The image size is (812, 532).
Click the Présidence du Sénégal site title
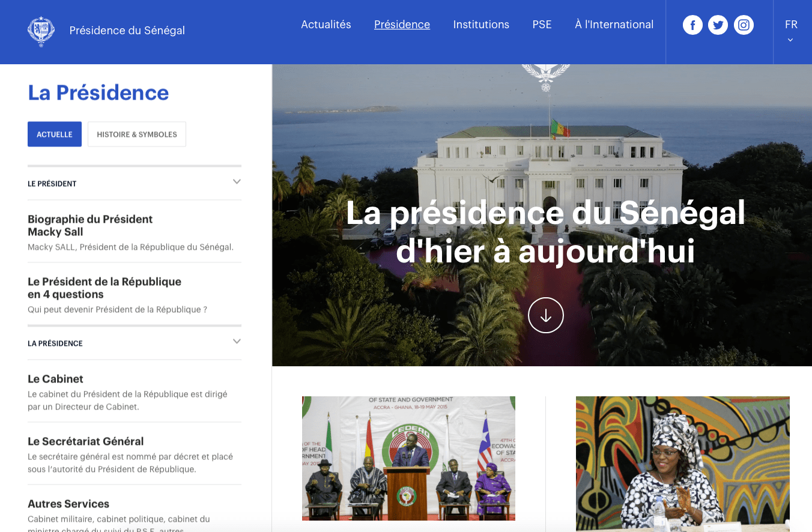[x=127, y=31]
